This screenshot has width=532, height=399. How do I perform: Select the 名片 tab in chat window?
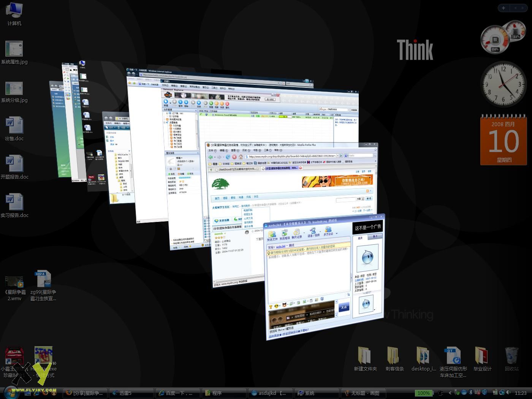click(360, 238)
